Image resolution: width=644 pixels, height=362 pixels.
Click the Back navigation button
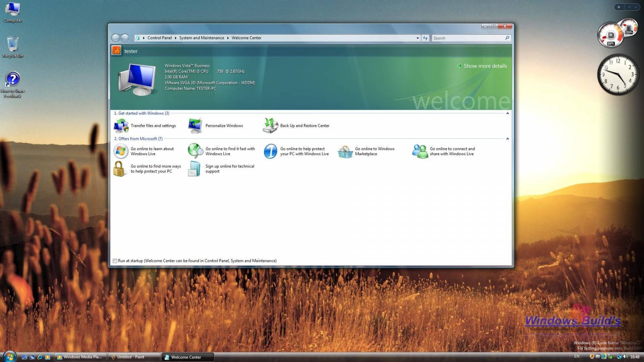[x=116, y=38]
